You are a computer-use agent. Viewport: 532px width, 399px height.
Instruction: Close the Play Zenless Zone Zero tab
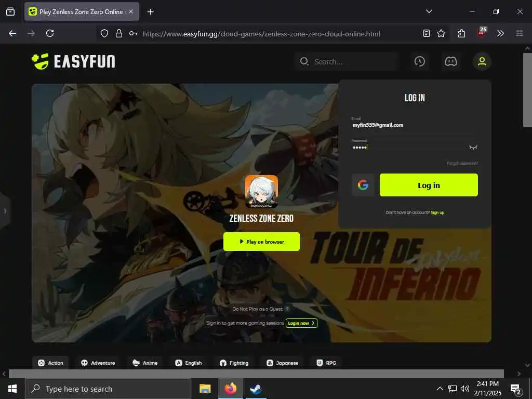point(131,11)
